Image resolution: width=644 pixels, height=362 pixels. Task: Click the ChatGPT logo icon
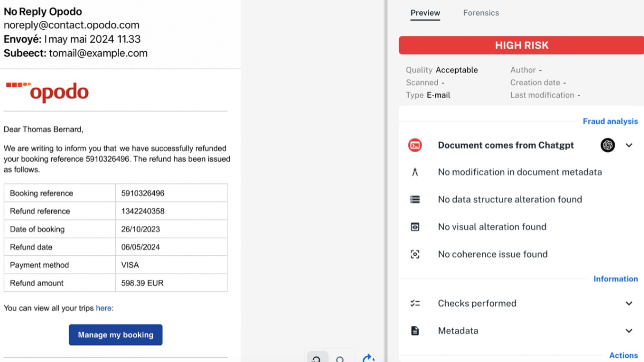point(608,145)
